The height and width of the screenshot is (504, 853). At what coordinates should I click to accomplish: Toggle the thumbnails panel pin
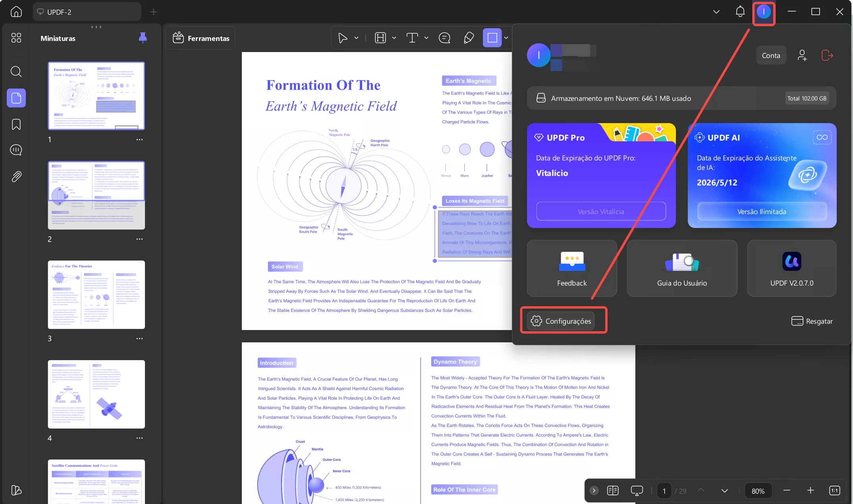(x=143, y=38)
